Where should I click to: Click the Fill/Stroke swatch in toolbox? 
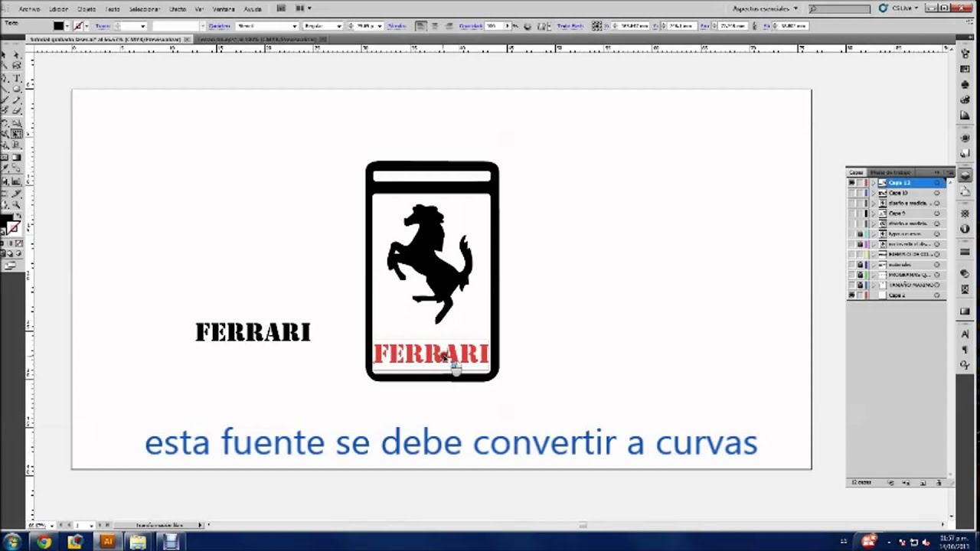click(x=10, y=224)
